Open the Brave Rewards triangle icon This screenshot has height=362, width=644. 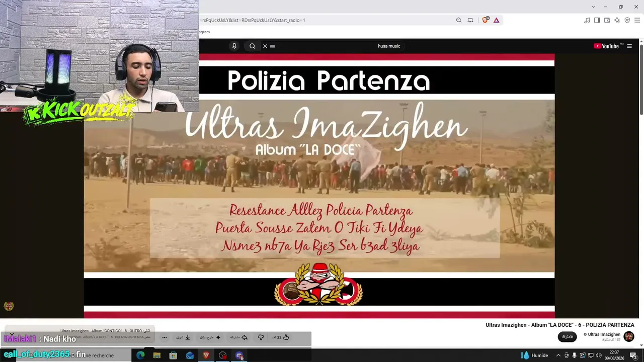click(497, 20)
